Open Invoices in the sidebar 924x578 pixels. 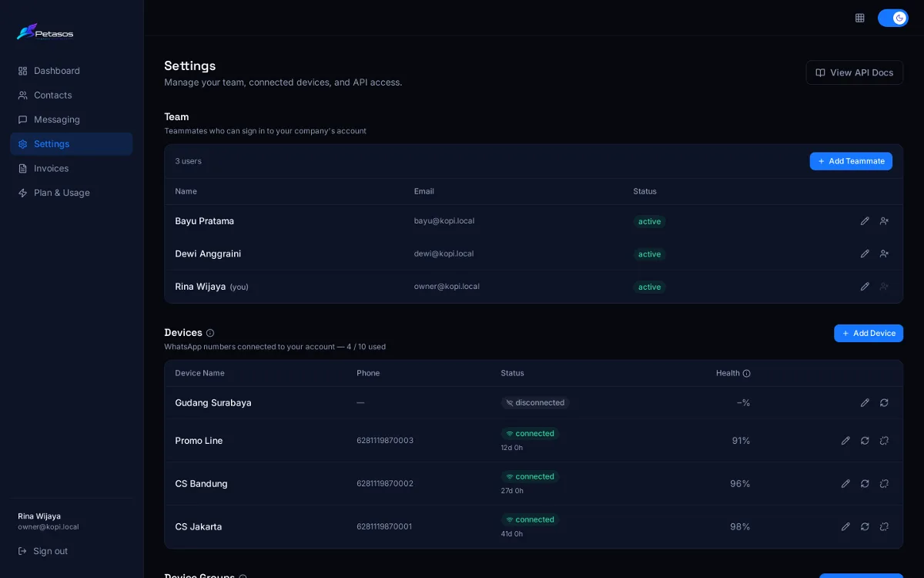72,169
